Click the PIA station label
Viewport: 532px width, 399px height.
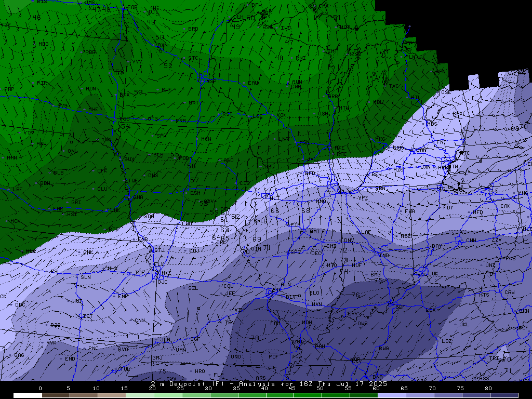295,225
